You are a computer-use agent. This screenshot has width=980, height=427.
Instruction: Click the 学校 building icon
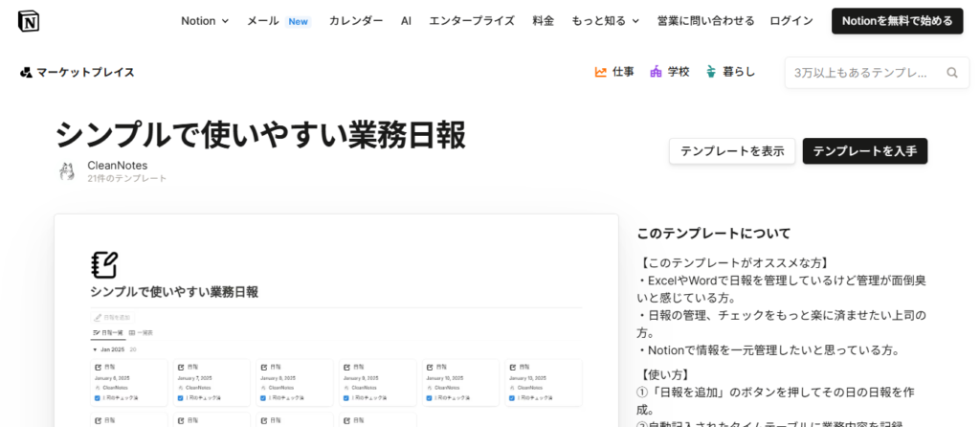[x=656, y=72]
